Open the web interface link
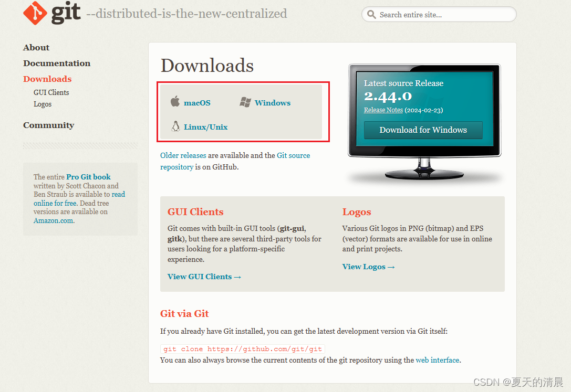The width and height of the screenshot is (571, 392). [438, 360]
